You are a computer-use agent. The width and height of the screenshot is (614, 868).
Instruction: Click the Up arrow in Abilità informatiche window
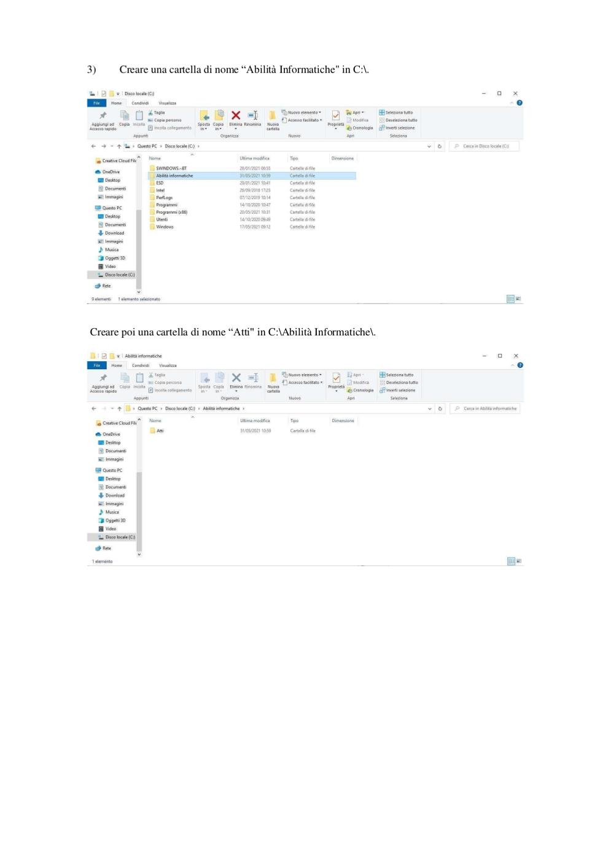(x=120, y=409)
